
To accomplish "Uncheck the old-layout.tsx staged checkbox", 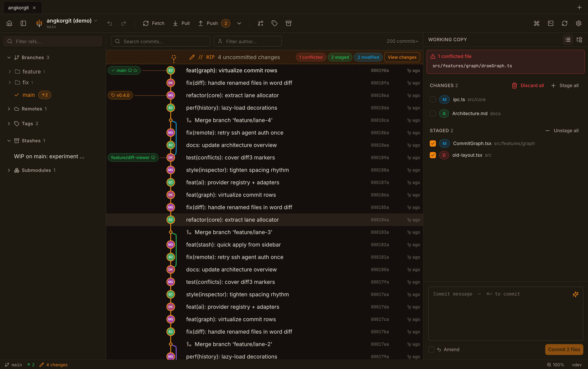I will coord(433,155).
